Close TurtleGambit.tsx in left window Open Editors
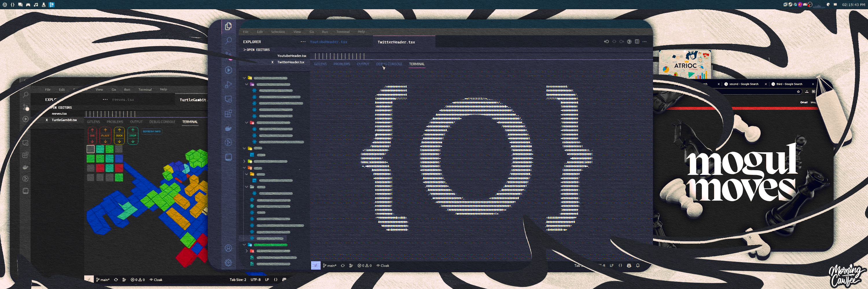Image resolution: width=868 pixels, height=289 pixels. (47, 120)
